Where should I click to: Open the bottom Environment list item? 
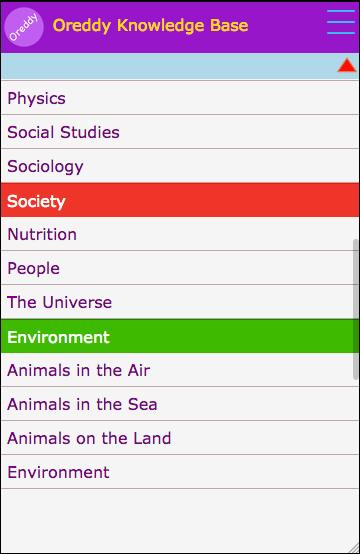tap(180, 472)
